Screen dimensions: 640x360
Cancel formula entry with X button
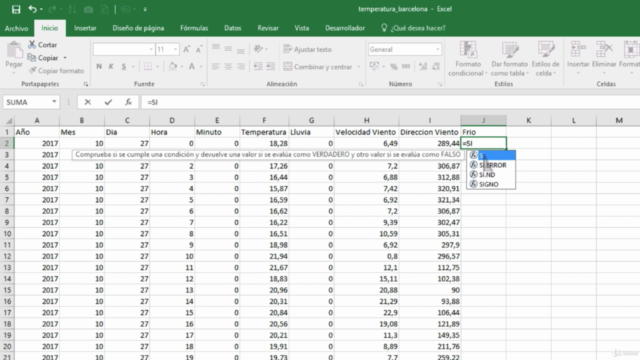click(87, 102)
